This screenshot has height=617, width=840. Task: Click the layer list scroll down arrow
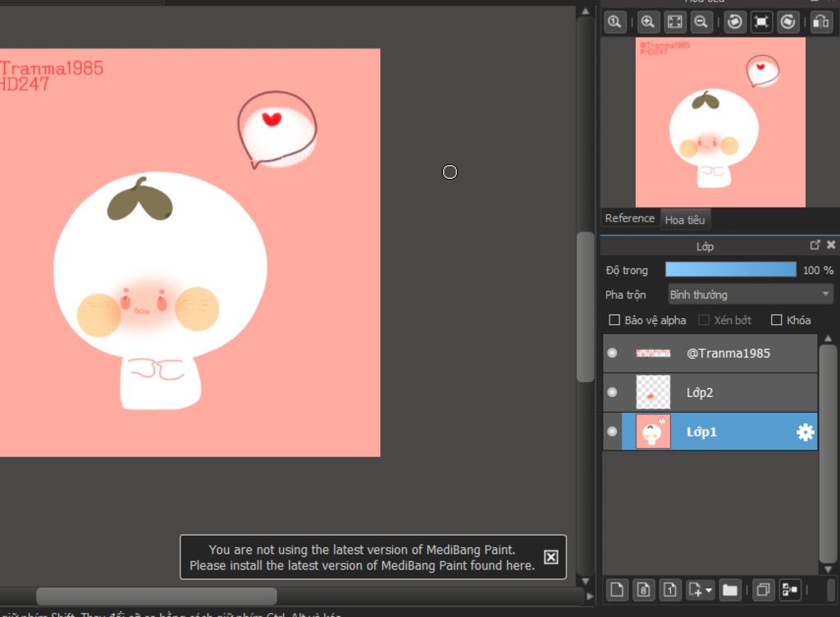coord(828,569)
